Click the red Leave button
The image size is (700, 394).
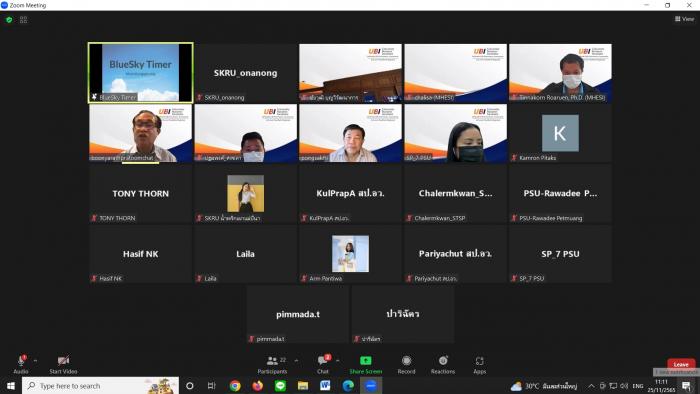[681, 364]
